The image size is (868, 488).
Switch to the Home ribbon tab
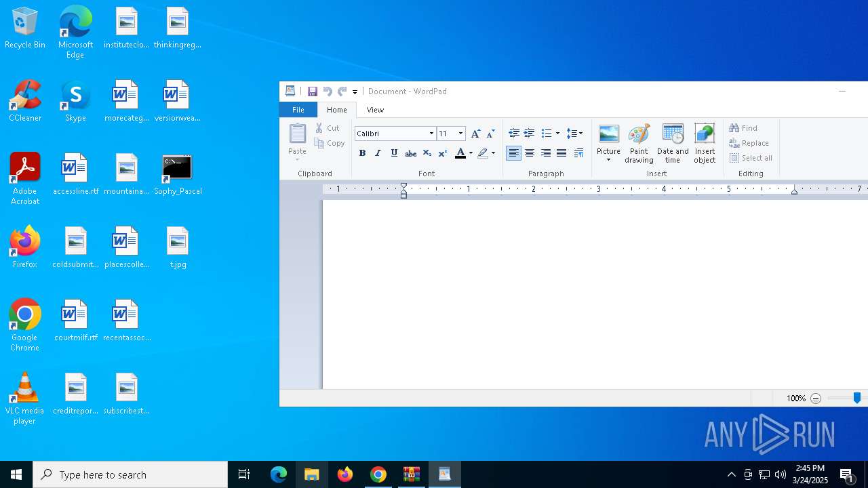336,110
